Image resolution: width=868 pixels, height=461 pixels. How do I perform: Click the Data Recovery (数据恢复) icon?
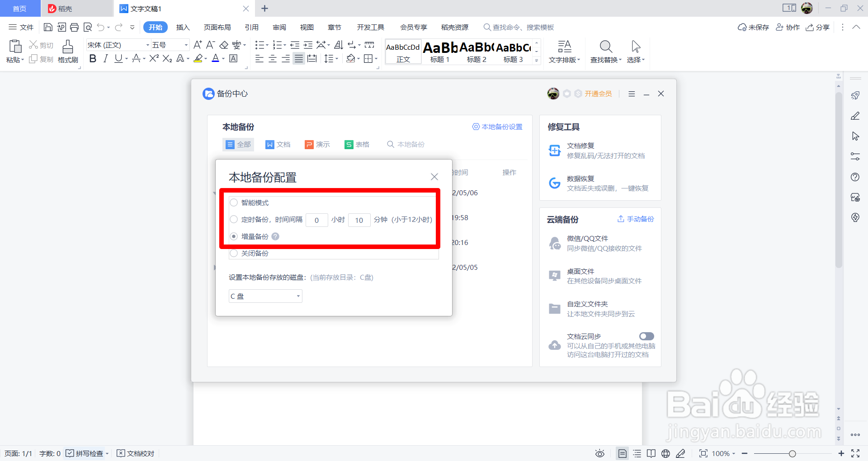(x=555, y=183)
